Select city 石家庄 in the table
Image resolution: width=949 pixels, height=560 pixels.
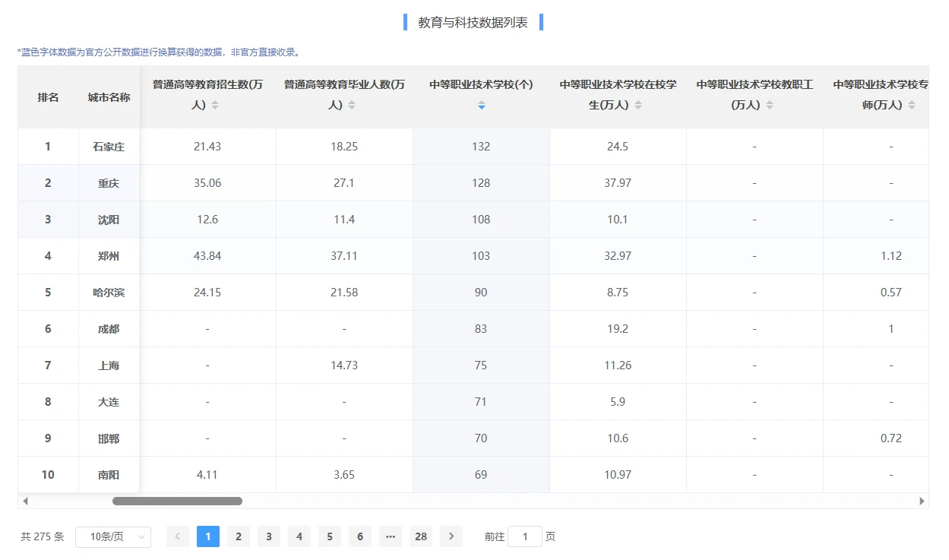click(x=109, y=147)
